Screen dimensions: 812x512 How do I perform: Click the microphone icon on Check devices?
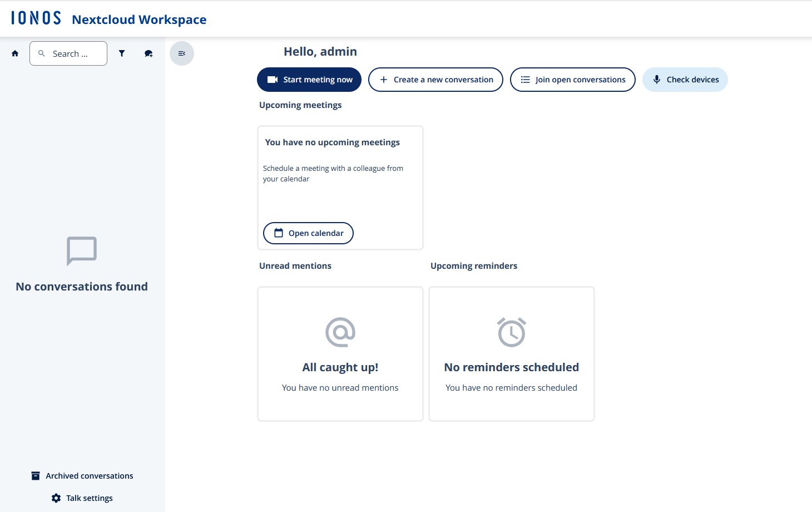click(657, 80)
